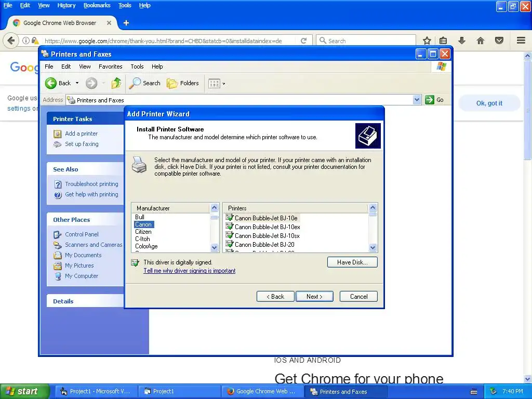Image resolution: width=532 pixels, height=399 pixels.
Task: Select Canon Bubble-Jet BJ-10e printer
Action: [x=266, y=218]
